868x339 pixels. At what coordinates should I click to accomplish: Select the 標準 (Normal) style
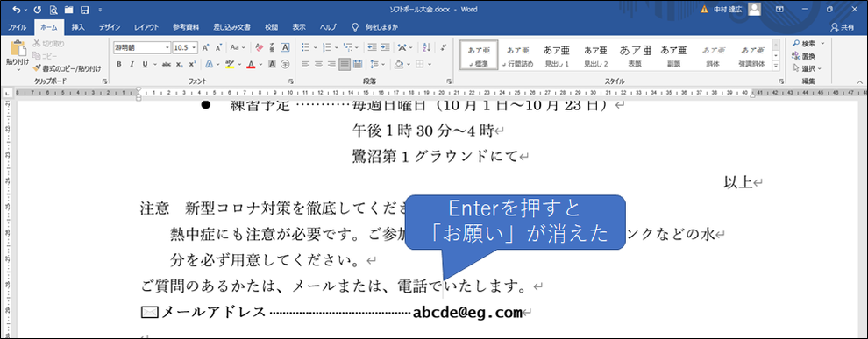click(x=479, y=55)
